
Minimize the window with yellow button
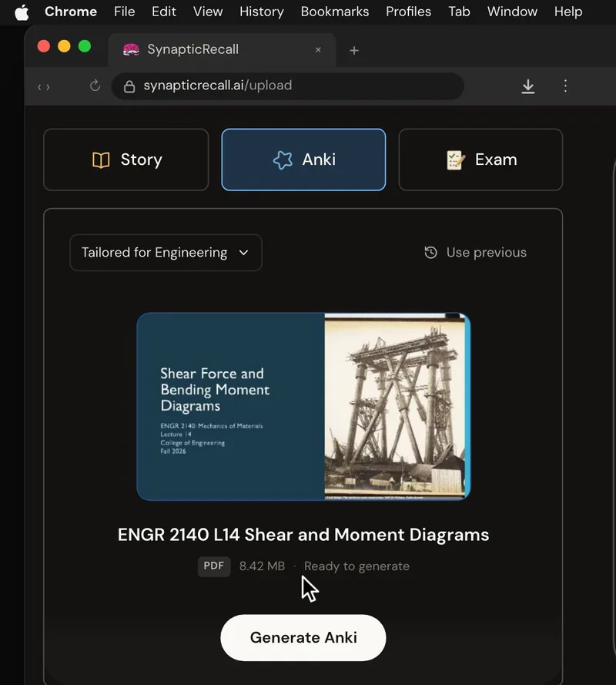(64, 46)
